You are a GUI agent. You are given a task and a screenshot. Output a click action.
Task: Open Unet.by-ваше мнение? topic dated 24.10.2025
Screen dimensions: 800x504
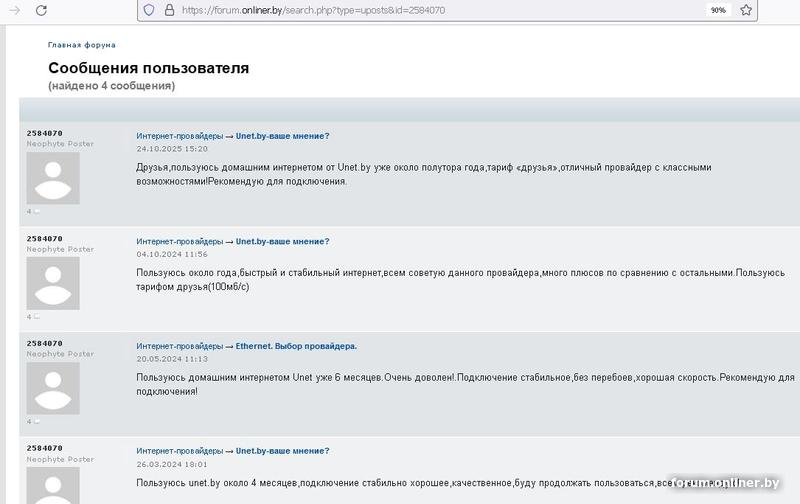pos(282,136)
